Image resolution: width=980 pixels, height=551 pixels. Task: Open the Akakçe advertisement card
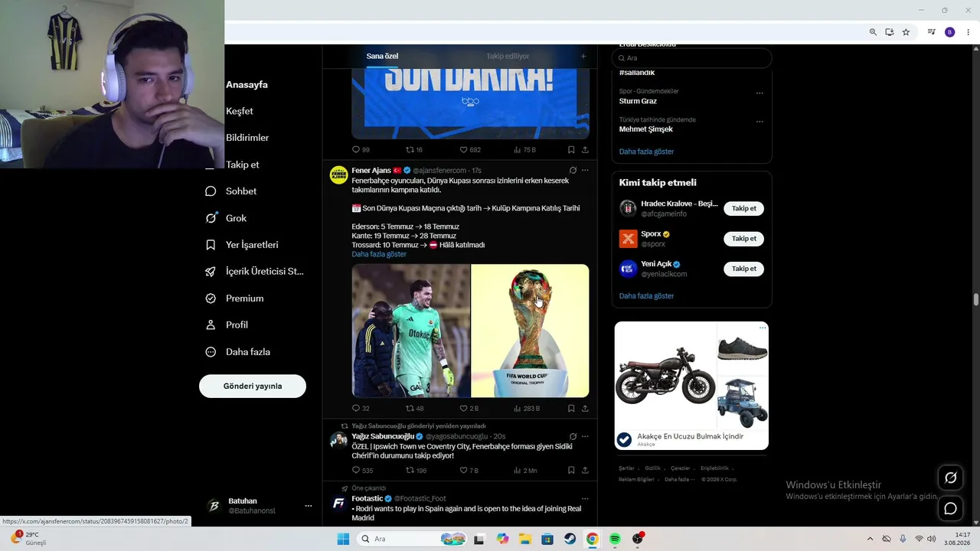coord(691,386)
